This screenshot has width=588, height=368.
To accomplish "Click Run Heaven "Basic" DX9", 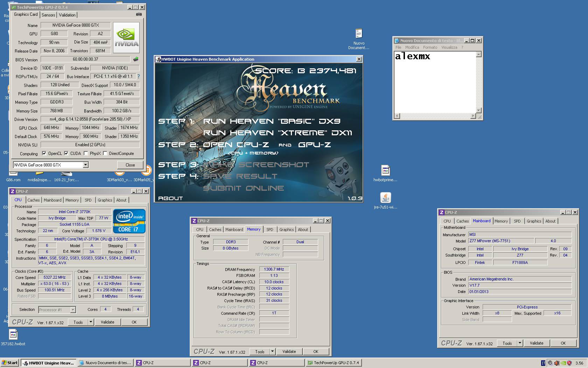I will 272,121.
